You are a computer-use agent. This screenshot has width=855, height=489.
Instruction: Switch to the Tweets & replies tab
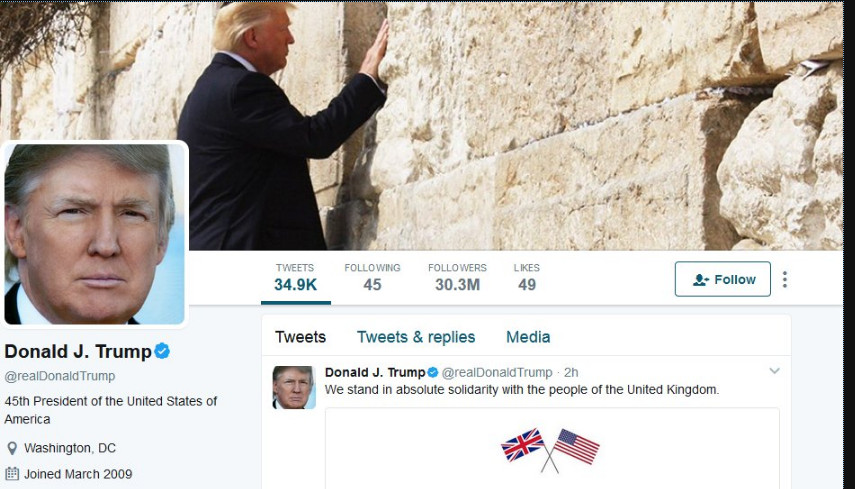[416, 337]
